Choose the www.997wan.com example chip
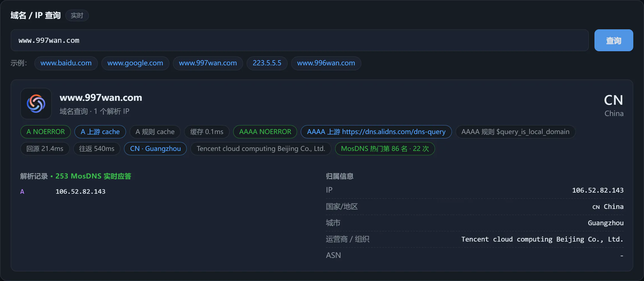The width and height of the screenshot is (644, 281). point(208,63)
